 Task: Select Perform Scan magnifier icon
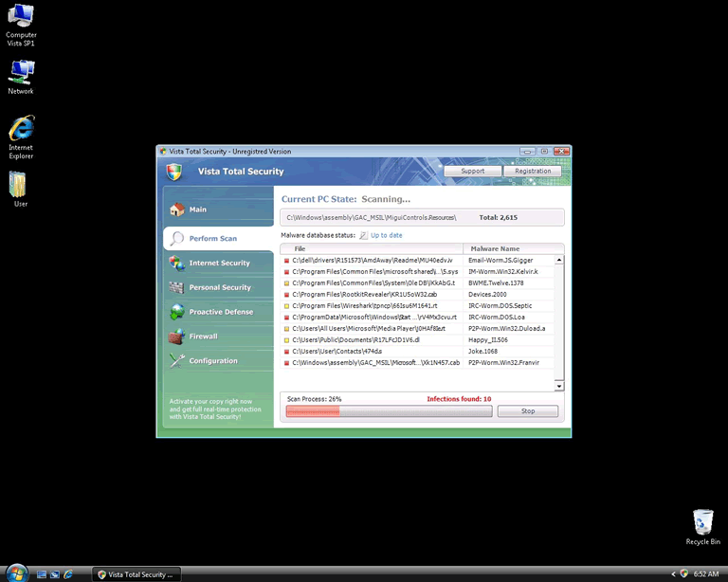point(176,238)
